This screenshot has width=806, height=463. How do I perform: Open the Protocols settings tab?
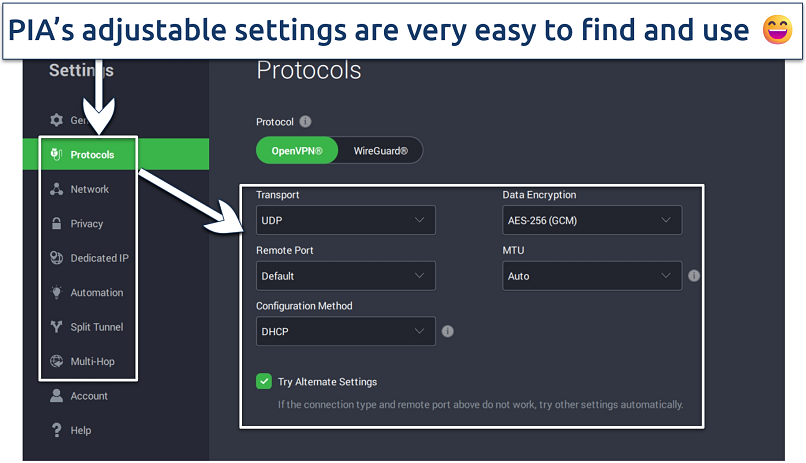point(92,155)
